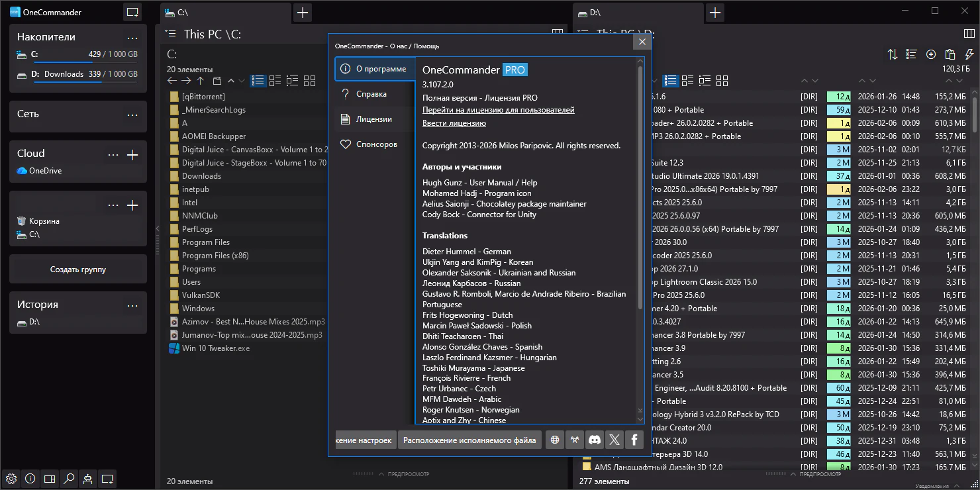Open settings gear in bottom-left toolbar
This screenshot has height=490, width=980.
tap(11, 479)
